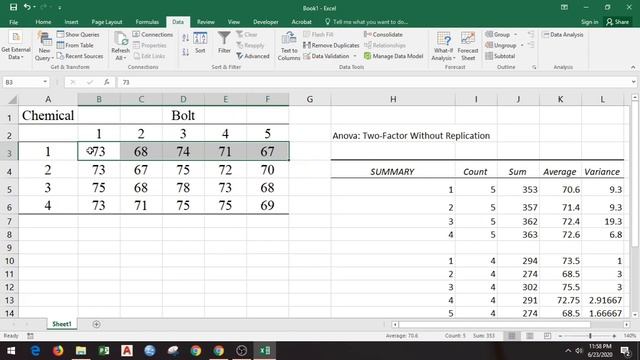Click Advanced filter option
This screenshot has height=360, width=640.
coord(253,56)
